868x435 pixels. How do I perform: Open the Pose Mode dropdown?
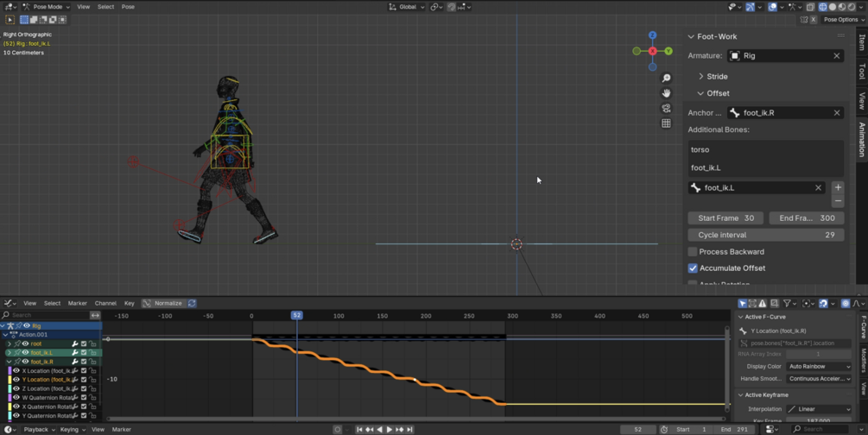[47, 7]
